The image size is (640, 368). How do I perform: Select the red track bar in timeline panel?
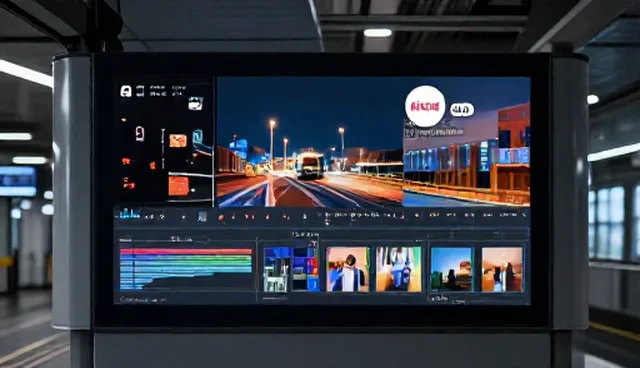pos(186,251)
